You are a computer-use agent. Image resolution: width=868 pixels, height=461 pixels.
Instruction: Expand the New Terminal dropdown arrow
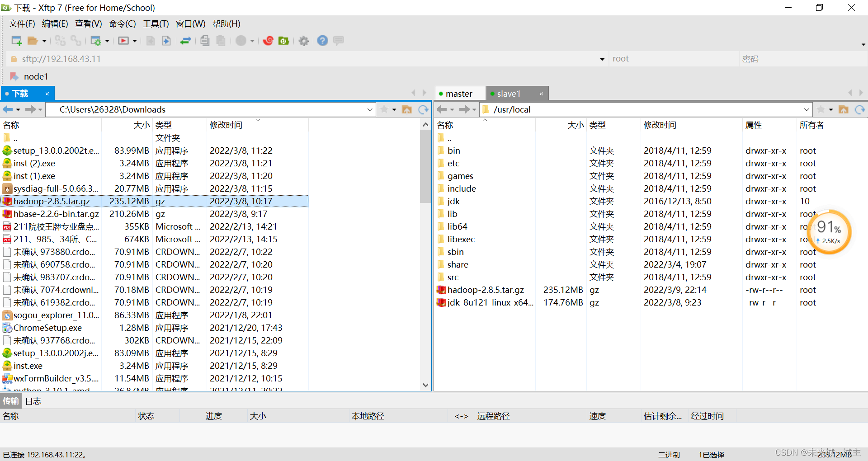tap(135, 41)
